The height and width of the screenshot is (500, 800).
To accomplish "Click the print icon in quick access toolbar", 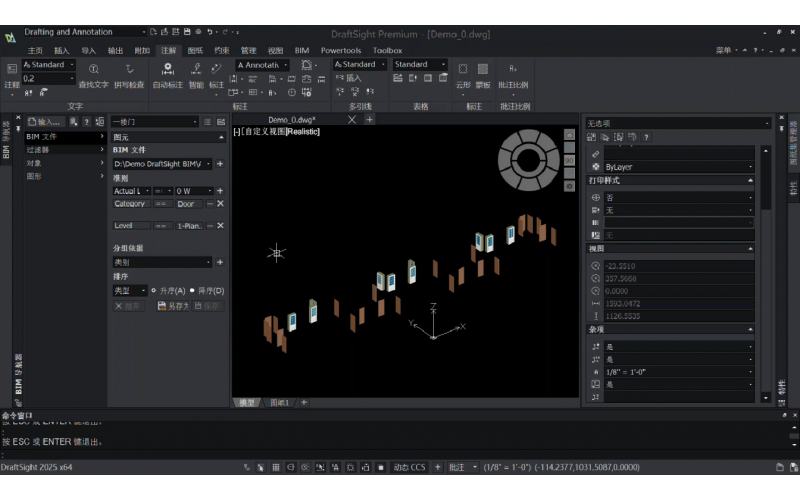I will pos(198,32).
